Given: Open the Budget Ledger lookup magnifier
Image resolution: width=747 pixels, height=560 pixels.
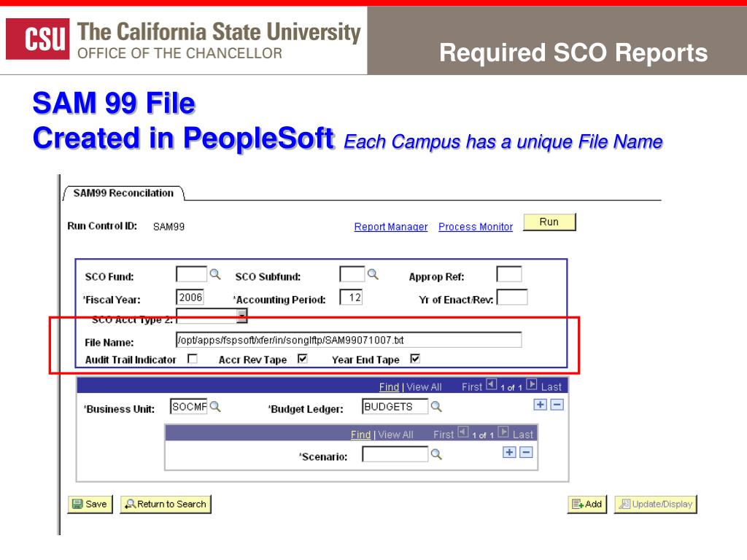Looking at the screenshot, I should click(x=436, y=407).
